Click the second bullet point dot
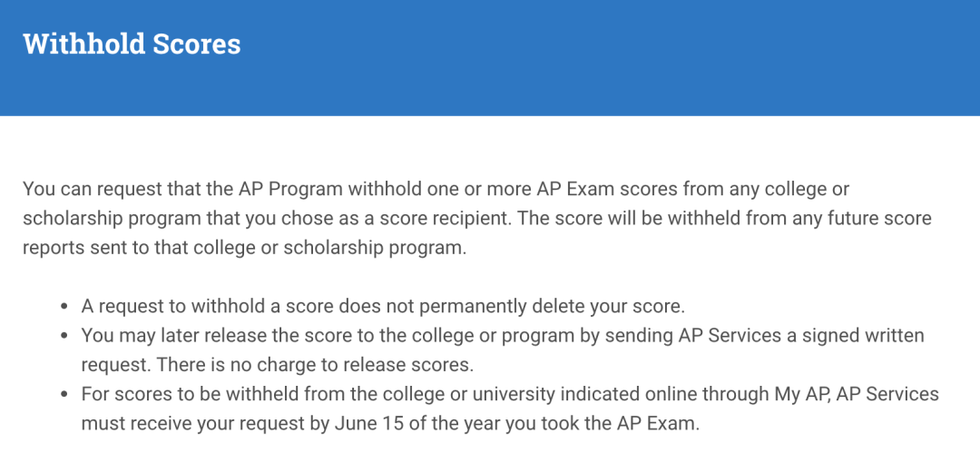Image resolution: width=980 pixels, height=453 pixels. click(64, 337)
